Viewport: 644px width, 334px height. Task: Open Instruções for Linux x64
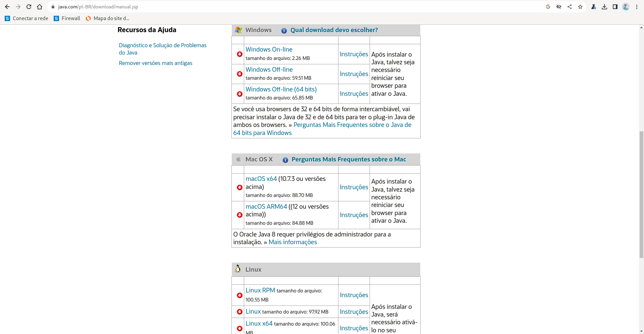354,328
